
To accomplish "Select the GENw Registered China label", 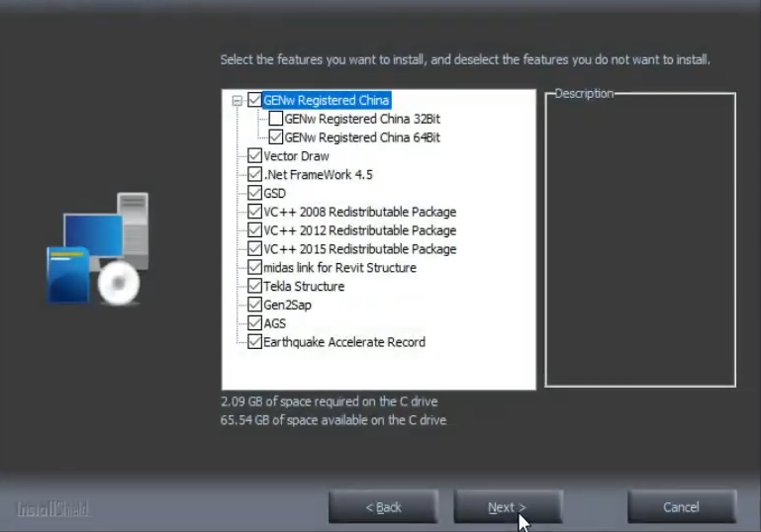I will pyautogui.click(x=327, y=101).
